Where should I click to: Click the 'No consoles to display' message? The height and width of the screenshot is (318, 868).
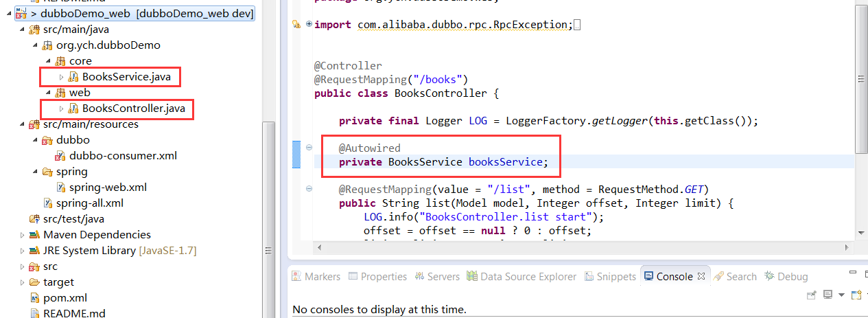tap(379, 310)
